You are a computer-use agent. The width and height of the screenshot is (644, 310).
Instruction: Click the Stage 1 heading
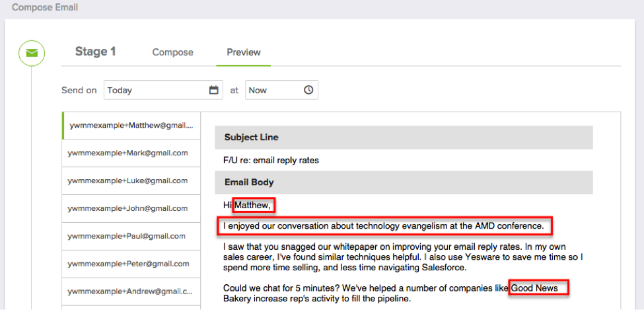click(x=95, y=52)
